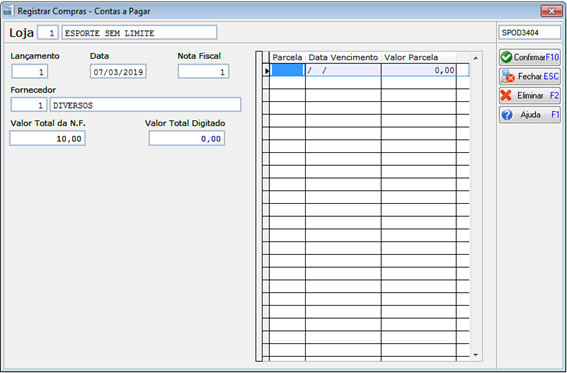The width and height of the screenshot is (567, 373).
Task: Click the current row indicator arrow
Action: point(267,71)
